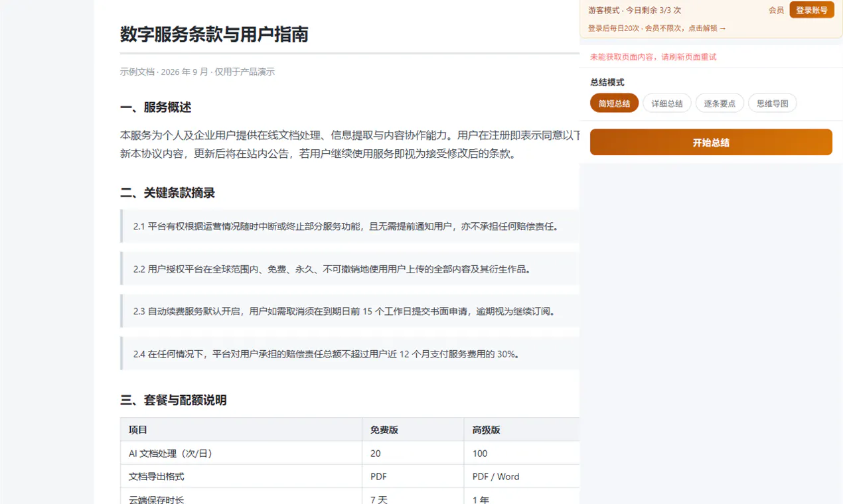This screenshot has height=504, width=843.
Task: Start summarizing with 开始总结 button
Action: [x=711, y=143]
